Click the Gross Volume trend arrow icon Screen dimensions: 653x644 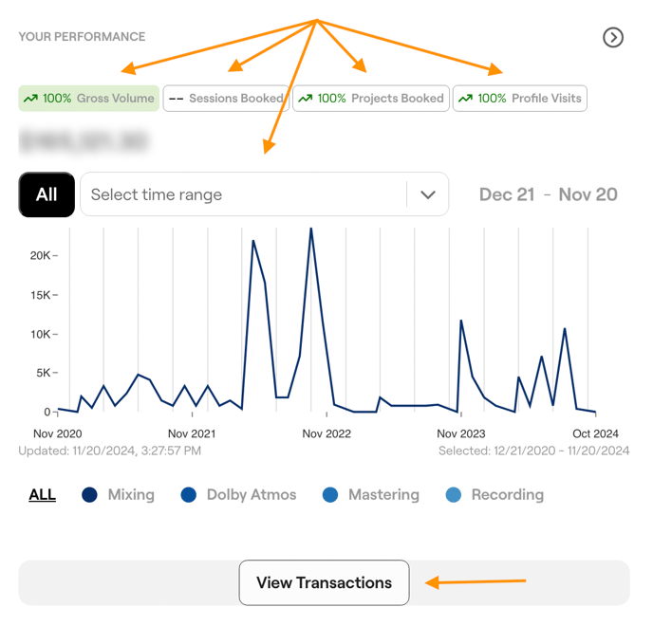click(x=30, y=99)
